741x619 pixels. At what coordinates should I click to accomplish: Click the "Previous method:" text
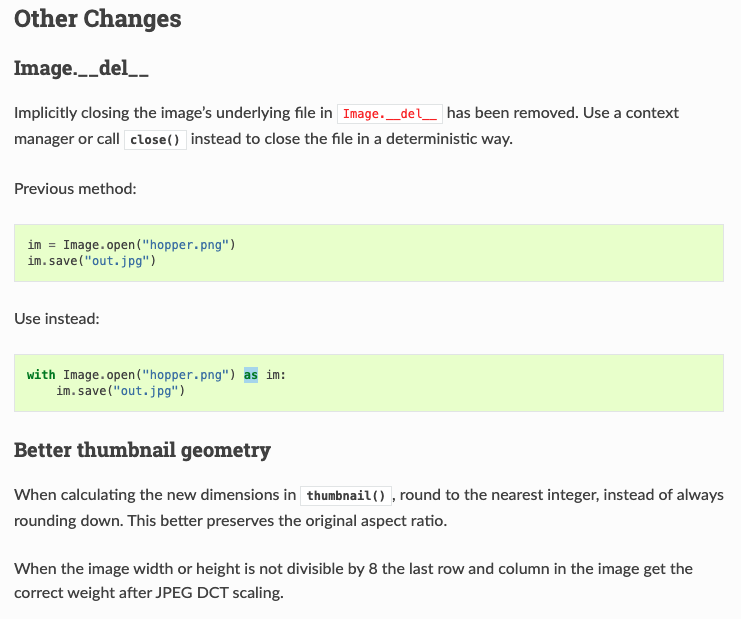coord(75,189)
